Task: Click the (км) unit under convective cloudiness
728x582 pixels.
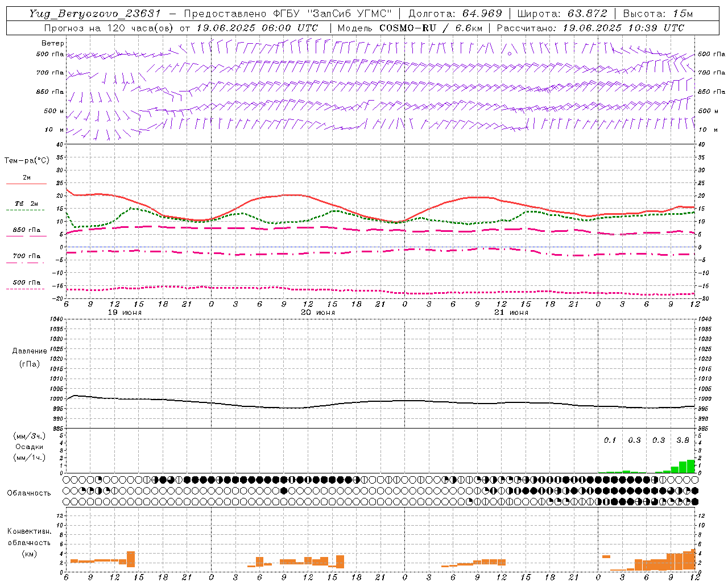Action: click(30, 554)
